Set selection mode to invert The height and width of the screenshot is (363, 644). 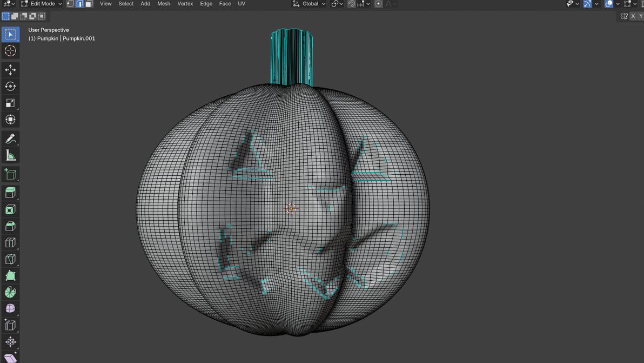point(32,16)
